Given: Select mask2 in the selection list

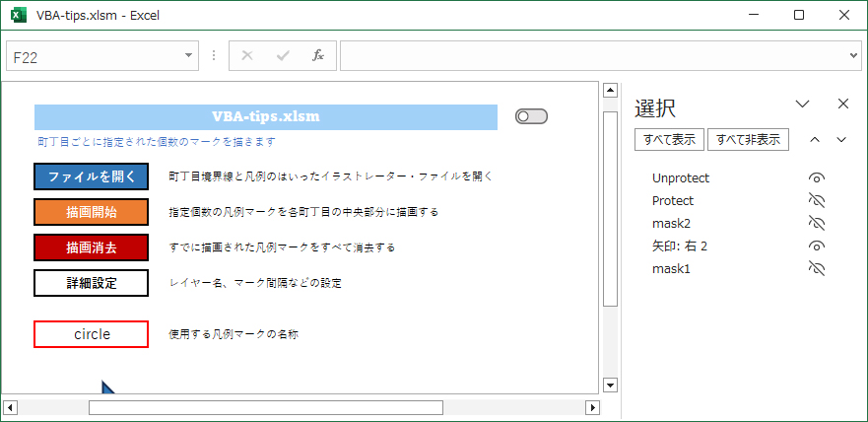Looking at the screenshot, I should (x=673, y=224).
